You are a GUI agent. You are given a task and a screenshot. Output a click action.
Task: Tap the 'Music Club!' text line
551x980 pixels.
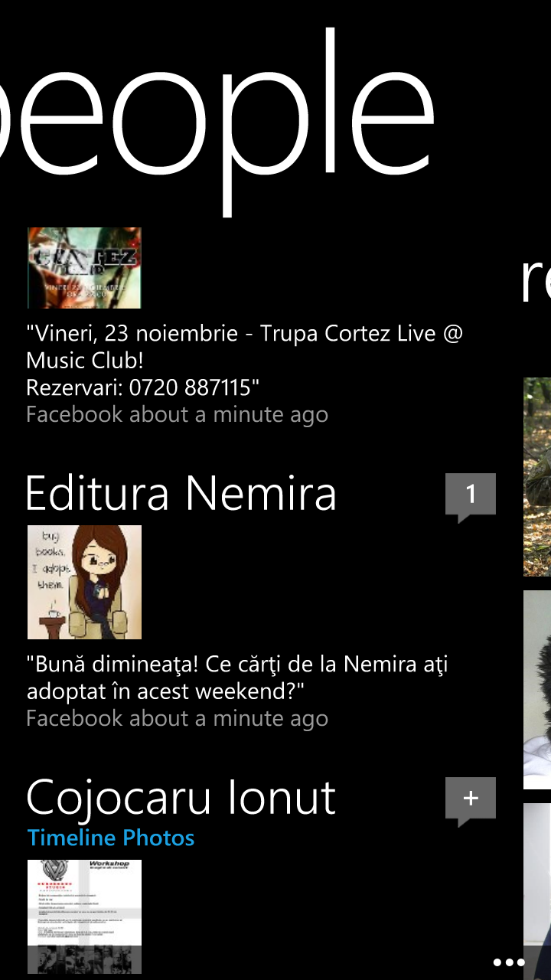click(x=85, y=361)
